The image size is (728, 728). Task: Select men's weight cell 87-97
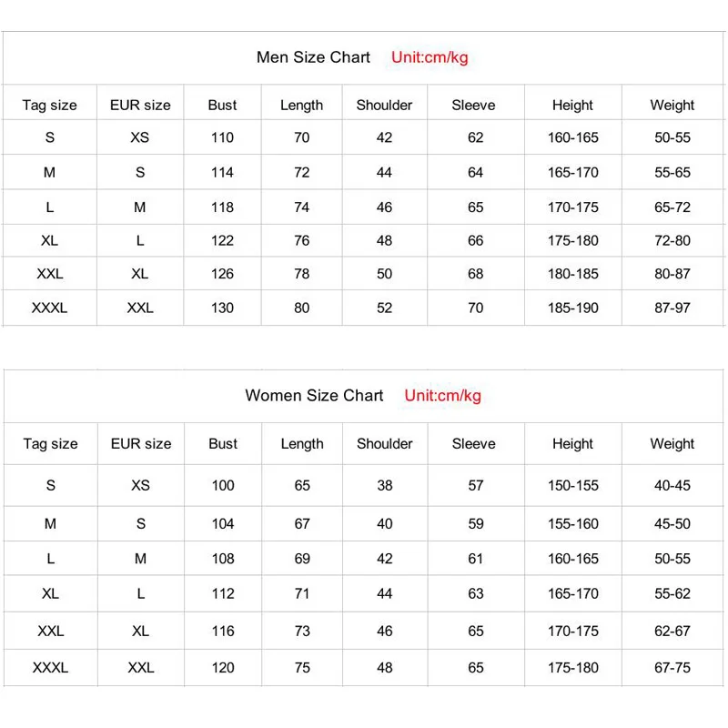[x=672, y=308]
